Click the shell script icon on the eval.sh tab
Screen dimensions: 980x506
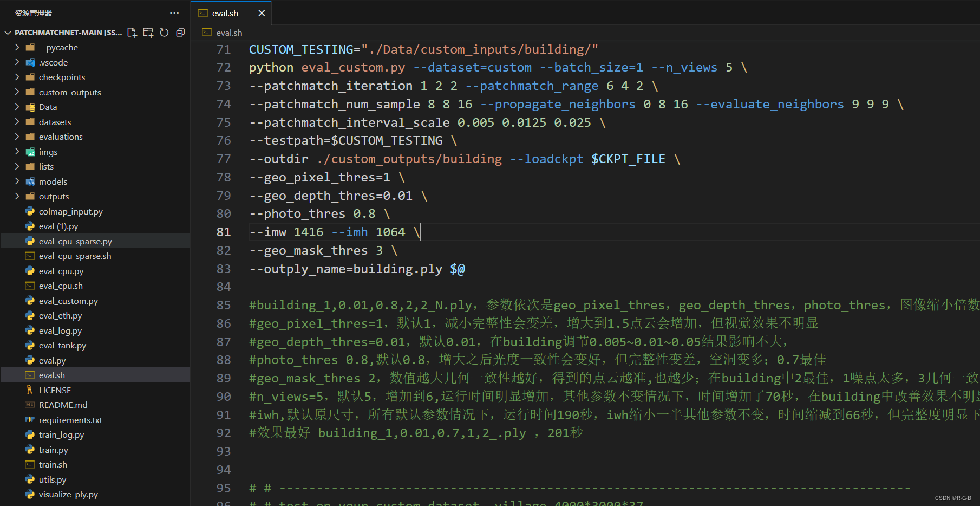[x=203, y=12]
